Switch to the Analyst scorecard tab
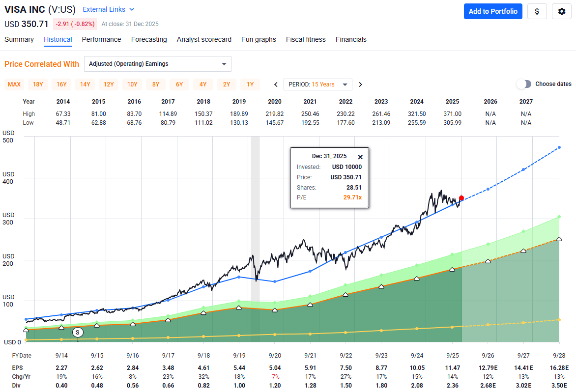The image size is (576, 392). click(x=204, y=39)
